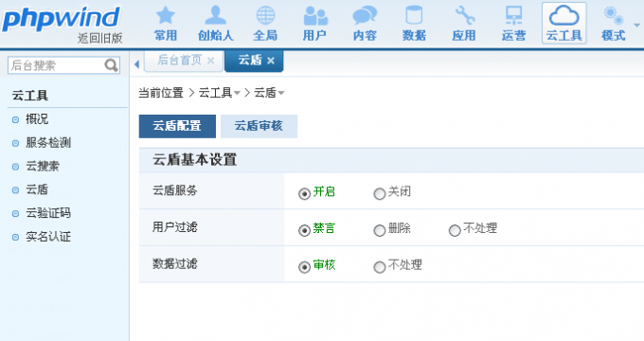Expand the 云工具 breadcrumb dropdown
This screenshot has height=341, width=644.
pyautogui.click(x=237, y=93)
